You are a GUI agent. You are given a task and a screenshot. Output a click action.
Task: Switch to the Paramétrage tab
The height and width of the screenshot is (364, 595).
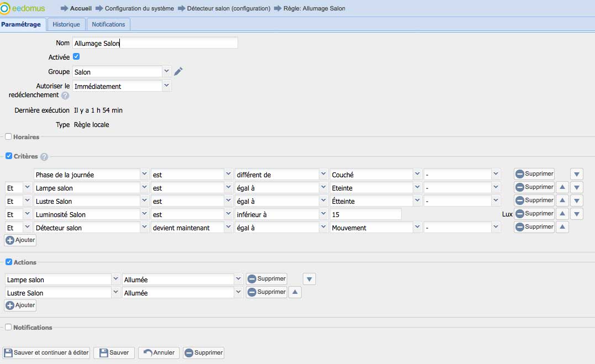click(23, 24)
